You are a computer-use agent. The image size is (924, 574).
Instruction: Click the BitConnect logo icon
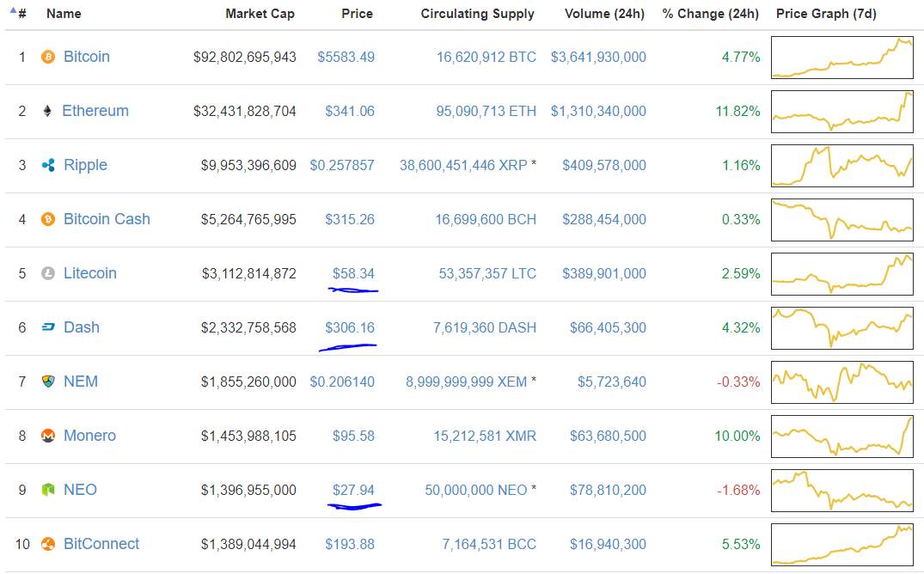(x=48, y=544)
